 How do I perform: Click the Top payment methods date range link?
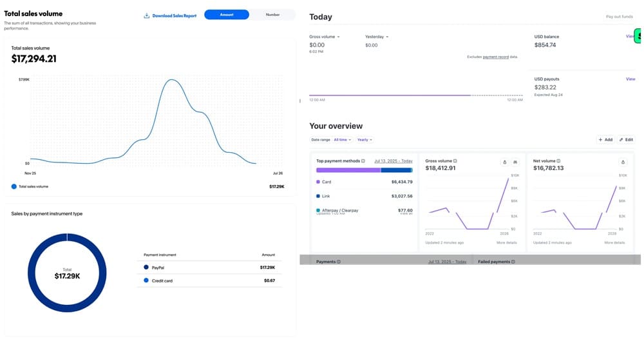pos(393,161)
